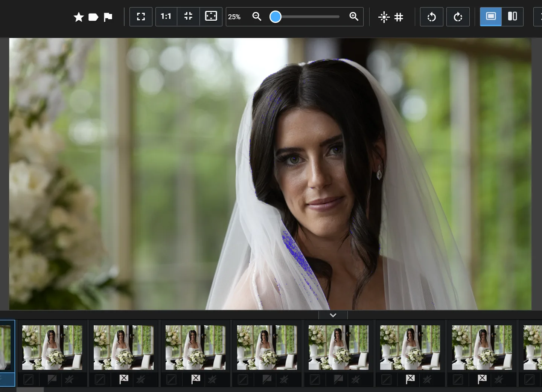Toggle reject flag under sixth full thumbnail
The height and width of the screenshot is (392, 542).
click(410, 379)
